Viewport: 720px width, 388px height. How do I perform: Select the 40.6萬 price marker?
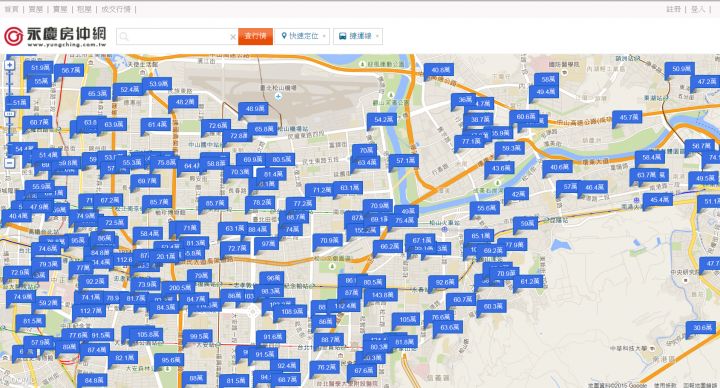click(x=558, y=167)
